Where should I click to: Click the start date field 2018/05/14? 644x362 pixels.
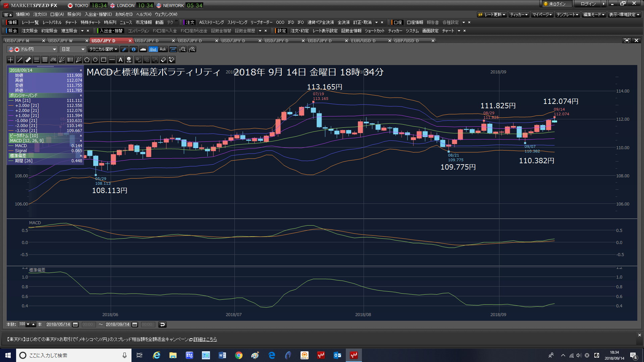[x=58, y=324]
